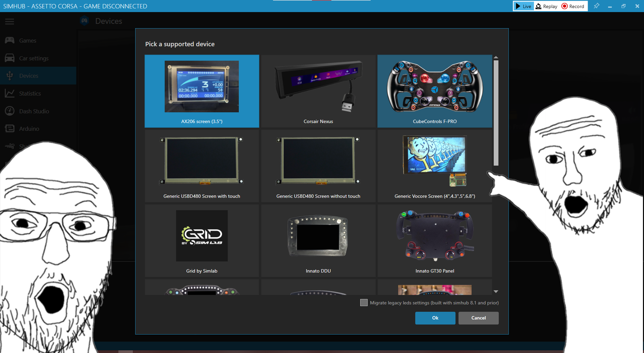Pick Generic USBD480 Screen without touch

[x=318, y=166]
